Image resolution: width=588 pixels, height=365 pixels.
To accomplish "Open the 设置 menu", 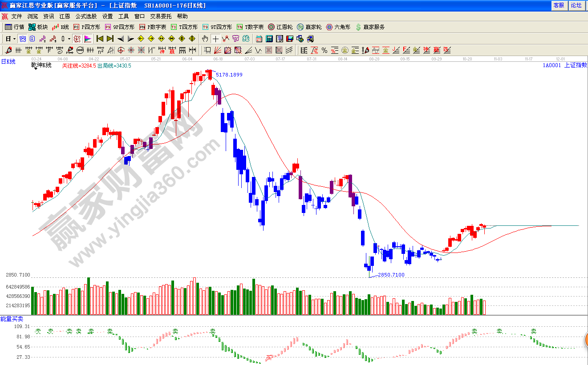I will click(107, 16).
